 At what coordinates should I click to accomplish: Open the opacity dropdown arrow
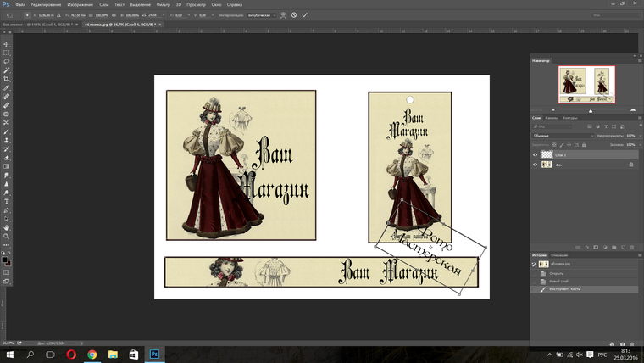pyautogui.click(x=640, y=135)
